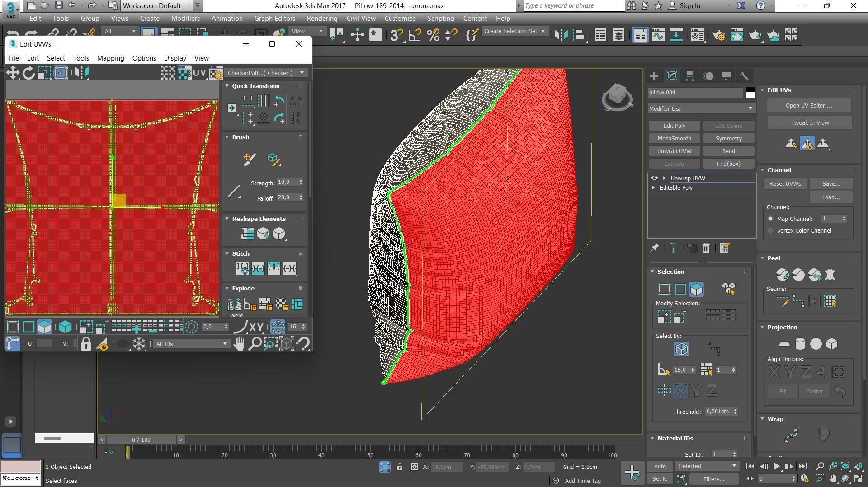Select the Map Channel radio button
Viewport: 868px width, 487px height.
(770, 219)
